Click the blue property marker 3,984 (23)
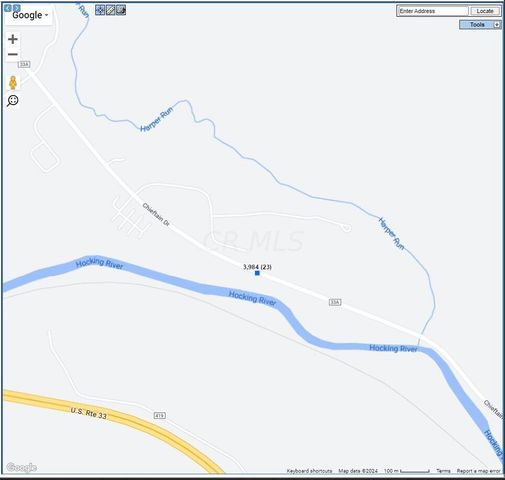This screenshot has height=480, width=505. click(x=257, y=273)
